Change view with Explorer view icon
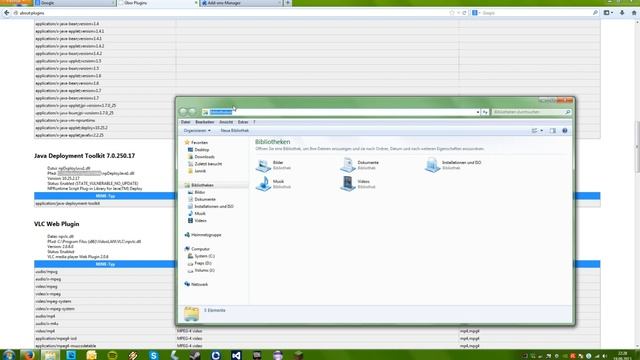Screen dimensions: 640x360 coord(534,131)
